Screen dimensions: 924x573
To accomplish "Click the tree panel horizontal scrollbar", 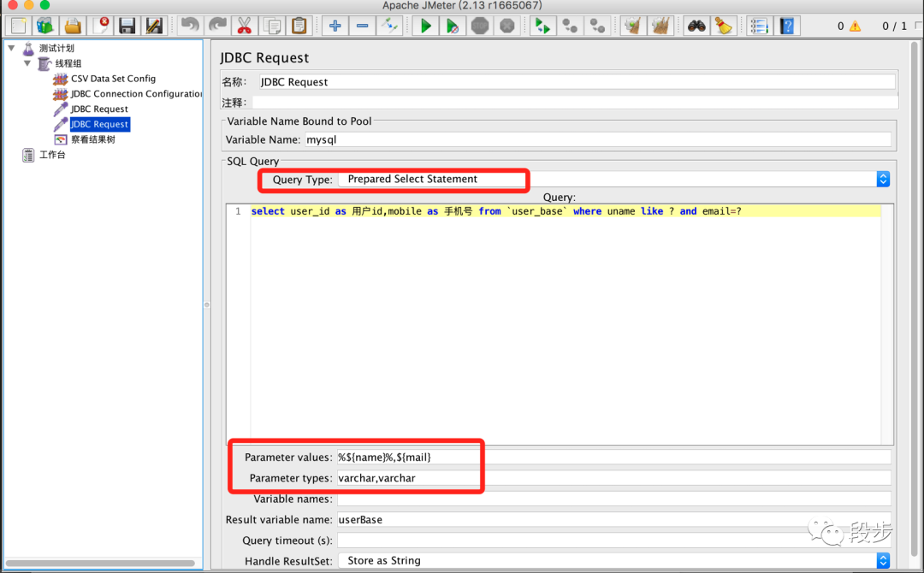I will point(100,564).
